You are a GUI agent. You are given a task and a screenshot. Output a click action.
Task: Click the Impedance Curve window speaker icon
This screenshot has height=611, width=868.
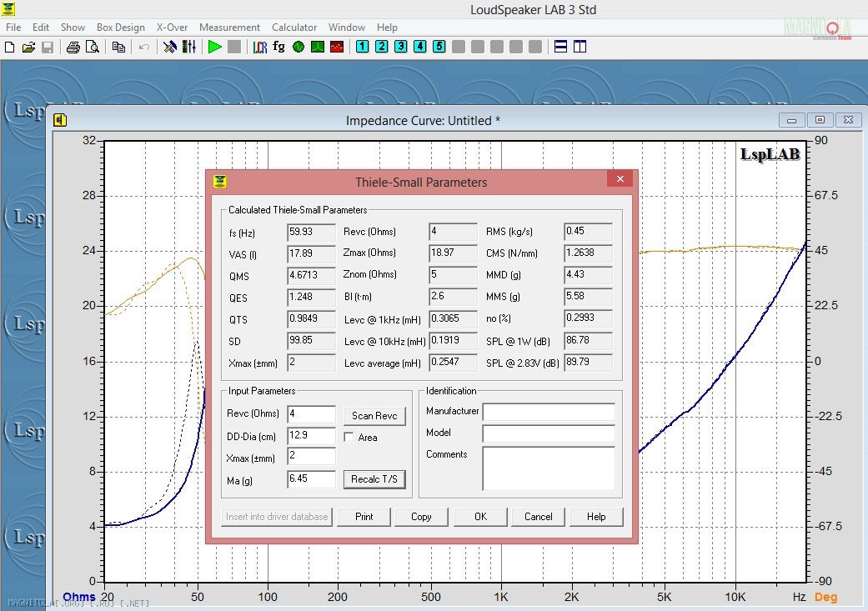pos(60,120)
